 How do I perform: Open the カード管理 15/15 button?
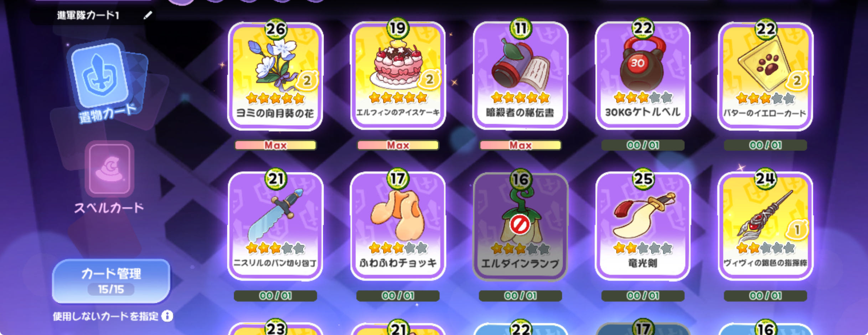[x=111, y=281]
